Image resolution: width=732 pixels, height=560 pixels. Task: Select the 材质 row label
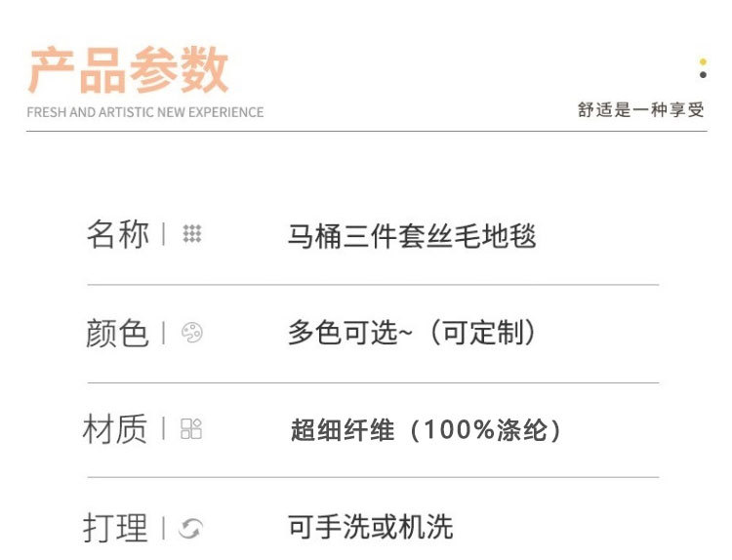[x=115, y=429]
